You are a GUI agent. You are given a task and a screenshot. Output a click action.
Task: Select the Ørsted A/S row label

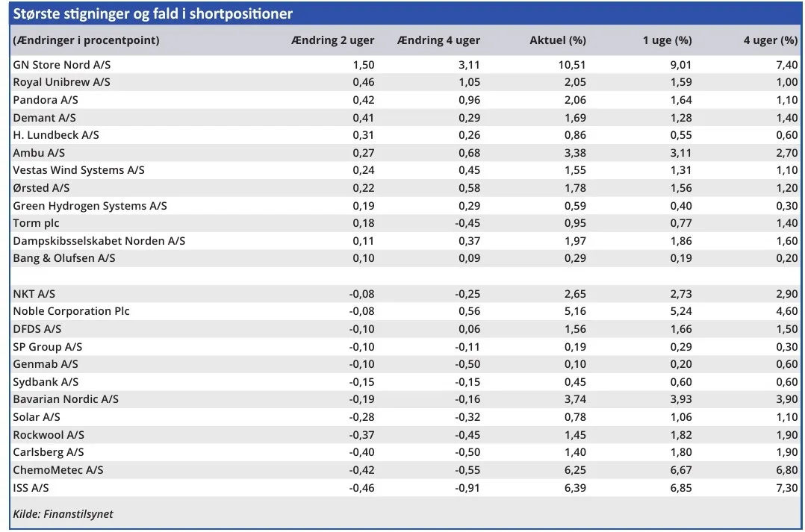[42, 188]
